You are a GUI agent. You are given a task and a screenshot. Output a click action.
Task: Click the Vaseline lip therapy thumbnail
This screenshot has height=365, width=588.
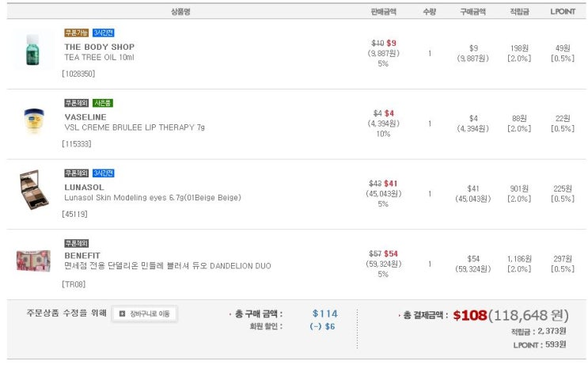tap(32, 121)
